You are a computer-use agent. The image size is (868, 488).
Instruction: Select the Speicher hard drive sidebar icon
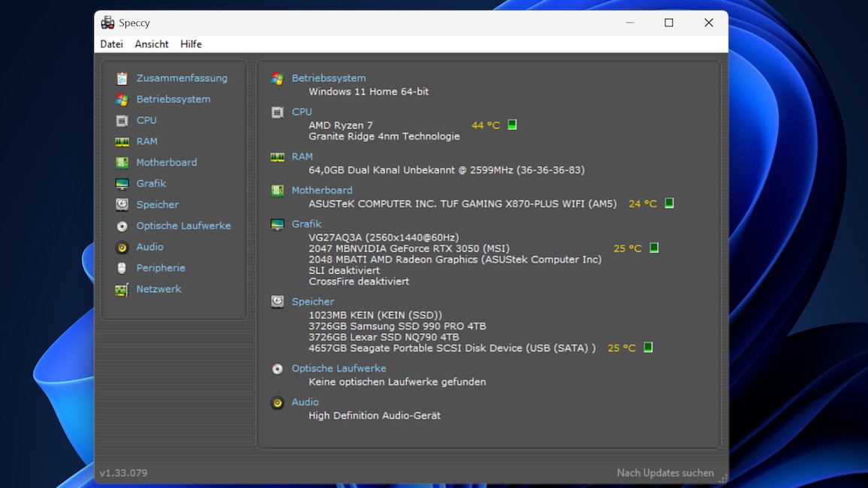[122, 205]
